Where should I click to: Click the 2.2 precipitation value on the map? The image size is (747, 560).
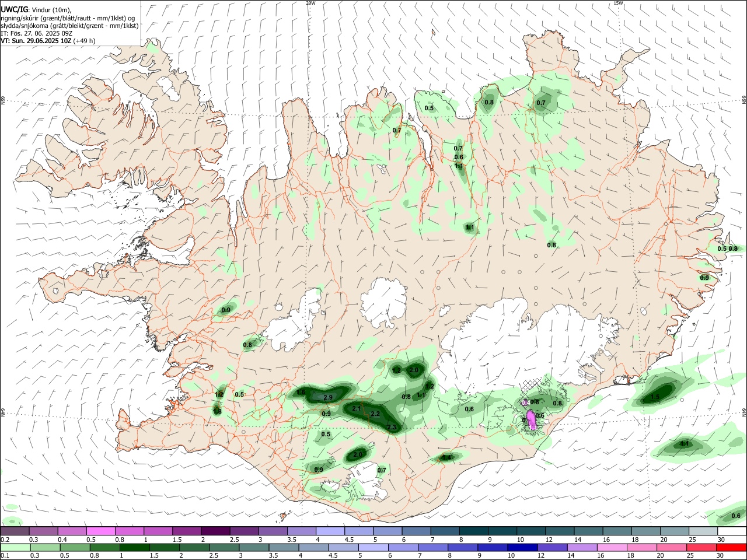coord(375,414)
